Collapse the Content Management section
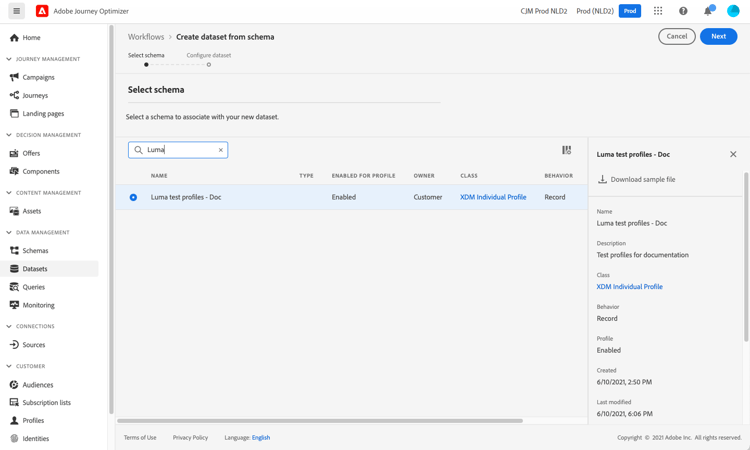Image resolution: width=750 pixels, height=450 pixels. click(x=9, y=193)
